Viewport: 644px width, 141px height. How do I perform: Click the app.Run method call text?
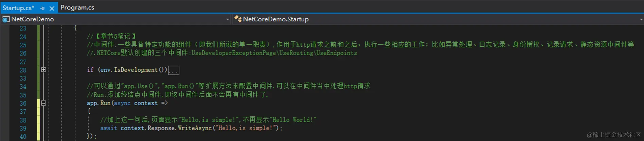99,103
